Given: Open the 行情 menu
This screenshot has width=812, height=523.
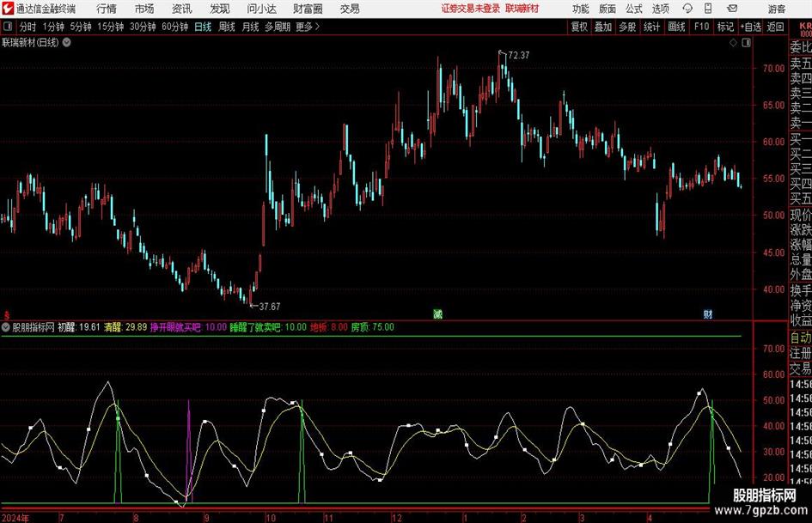Looking at the screenshot, I should click(107, 9).
